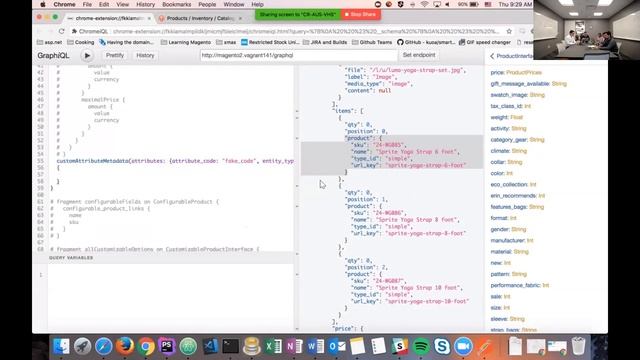The width and height of the screenshot is (640, 360).
Task: Switch to Products / Inventory / Catalog tab
Action: tap(200, 18)
